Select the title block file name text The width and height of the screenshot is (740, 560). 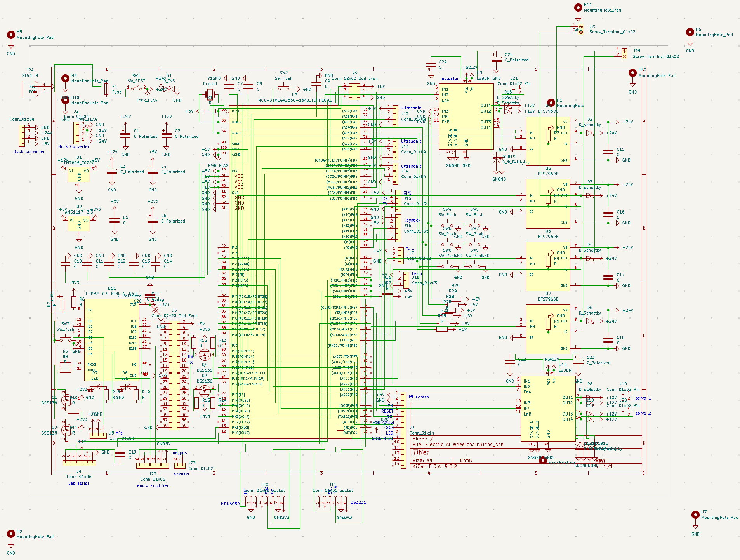tap(458, 445)
